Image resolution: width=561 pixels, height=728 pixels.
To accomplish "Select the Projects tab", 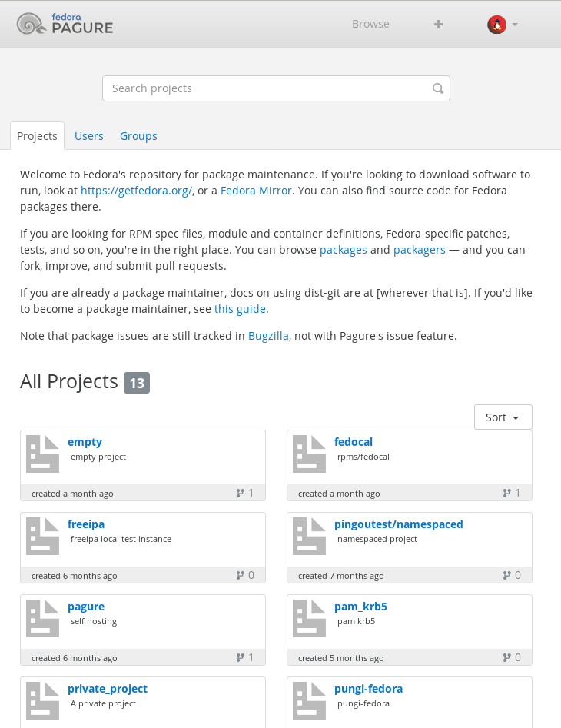I will pyautogui.click(x=37, y=136).
